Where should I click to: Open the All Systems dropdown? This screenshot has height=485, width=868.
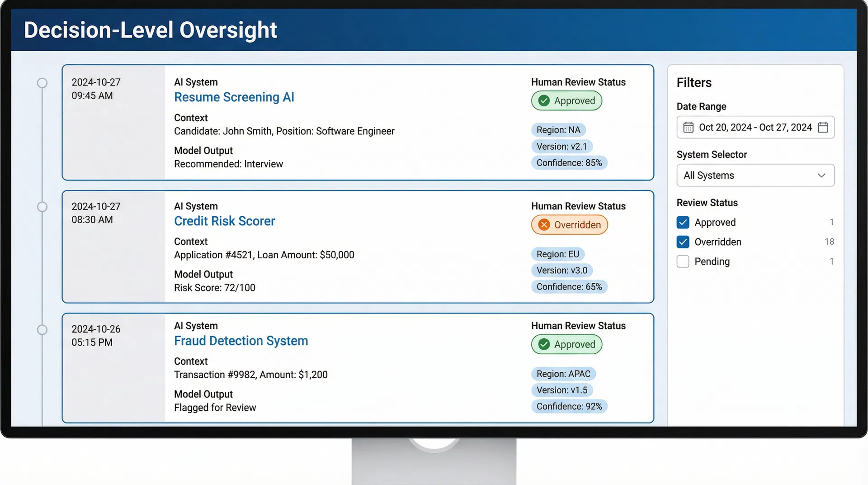click(755, 175)
